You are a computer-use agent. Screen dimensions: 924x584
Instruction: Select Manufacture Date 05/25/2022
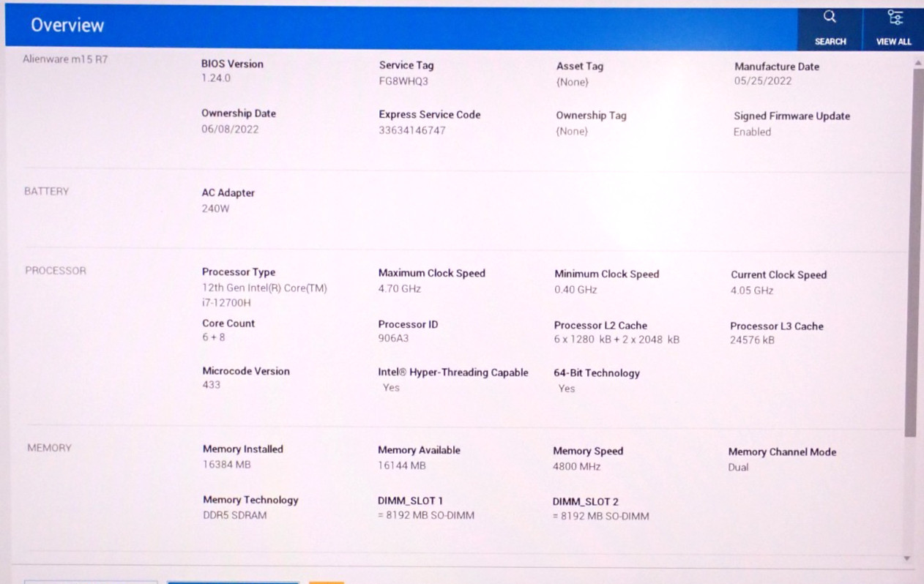pos(763,81)
